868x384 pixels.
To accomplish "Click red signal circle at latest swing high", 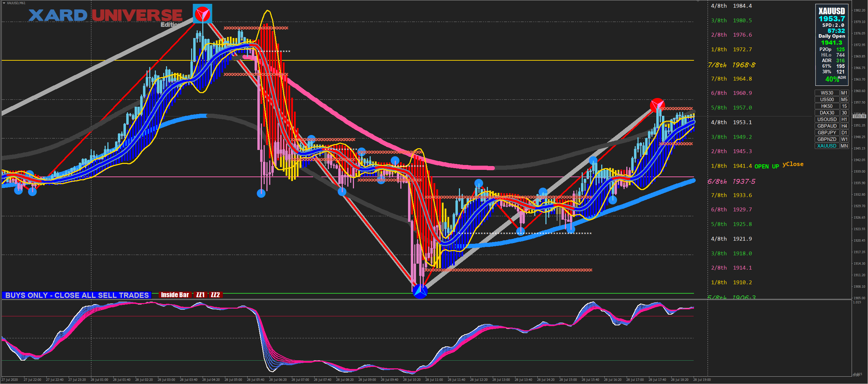I will (x=657, y=105).
